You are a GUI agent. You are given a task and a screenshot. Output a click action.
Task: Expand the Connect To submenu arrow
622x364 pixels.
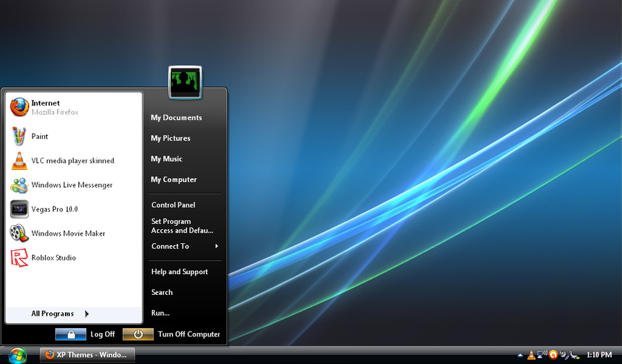(216, 246)
